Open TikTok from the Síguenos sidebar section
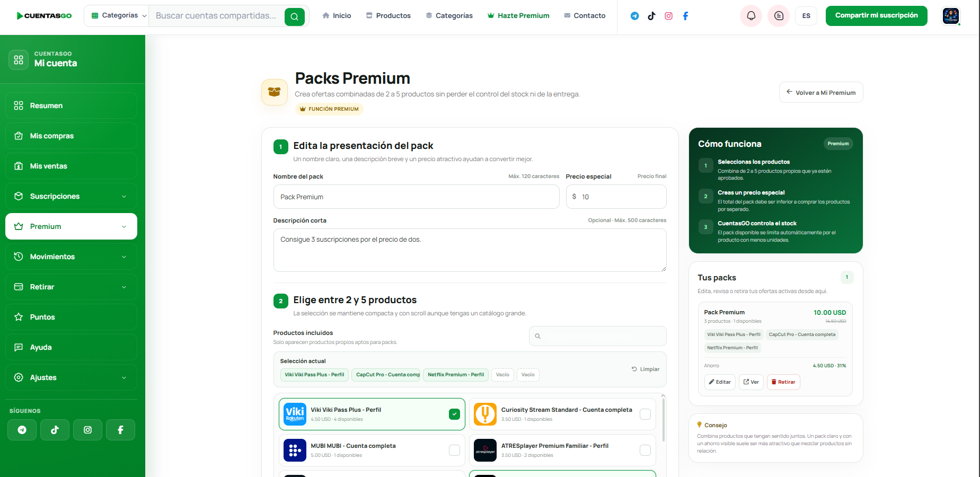Image resolution: width=980 pixels, height=477 pixels. coord(55,430)
